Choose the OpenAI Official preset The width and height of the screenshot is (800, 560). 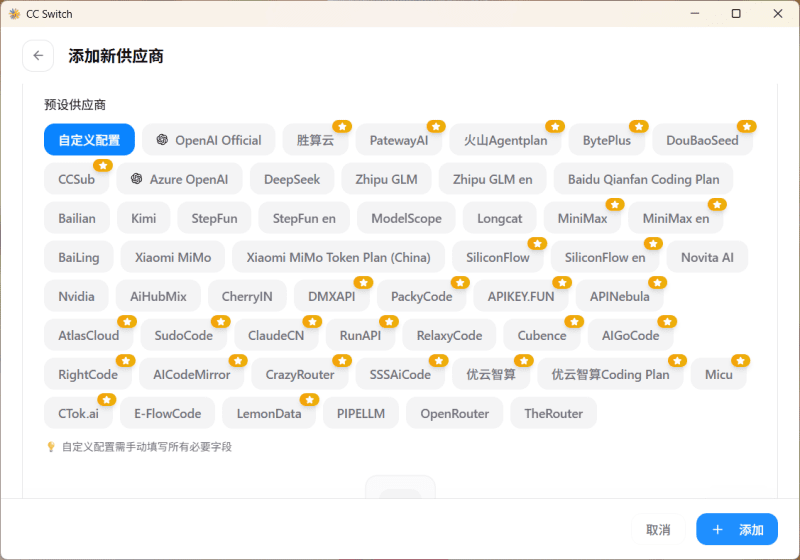pyautogui.click(x=209, y=140)
